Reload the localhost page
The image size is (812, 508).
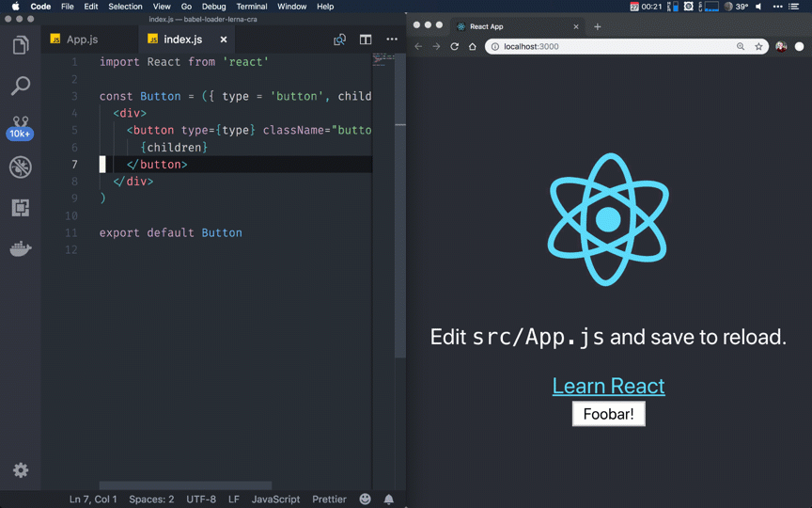pyautogui.click(x=455, y=46)
